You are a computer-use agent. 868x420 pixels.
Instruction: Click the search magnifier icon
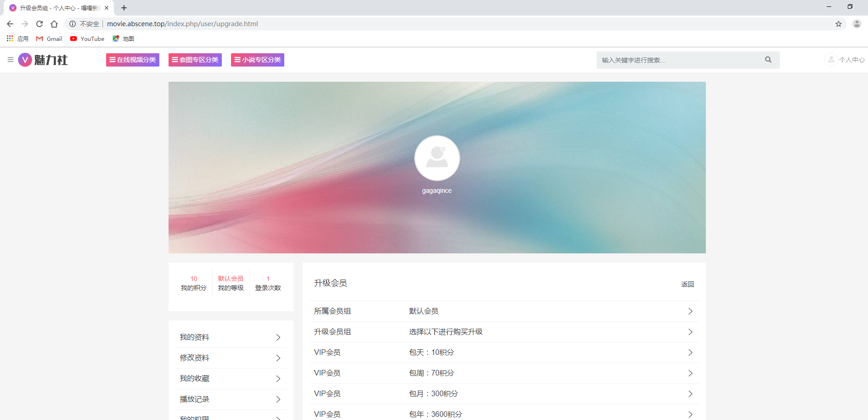768,60
